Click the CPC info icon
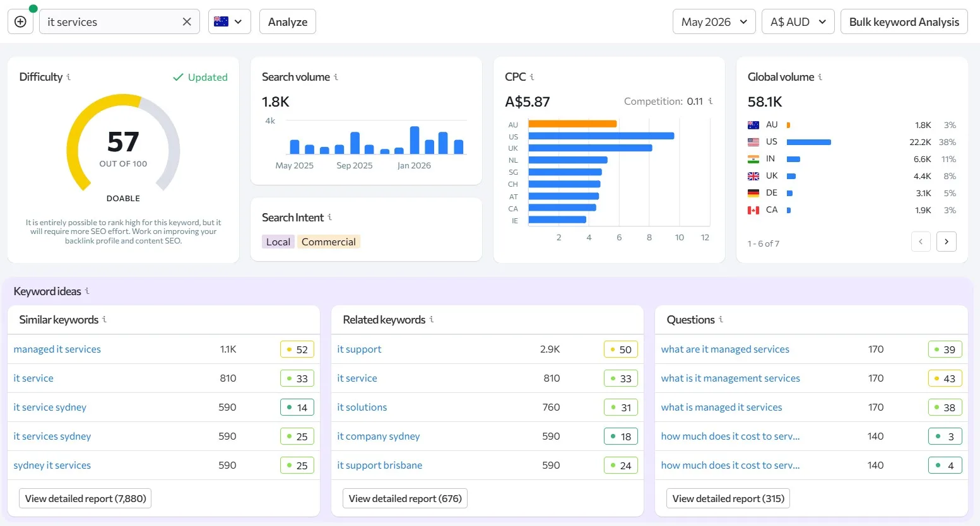Screen dimensions: 980x526 pos(532,77)
